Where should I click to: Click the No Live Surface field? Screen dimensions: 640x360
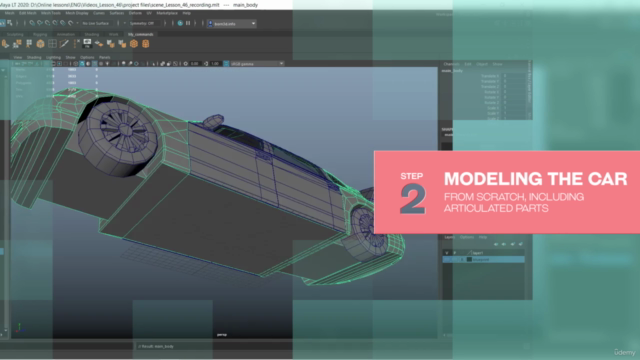point(96,23)
